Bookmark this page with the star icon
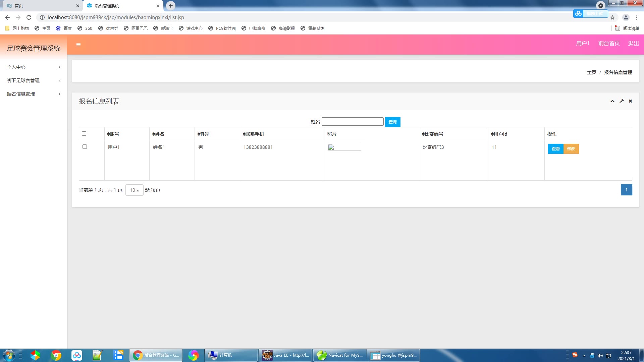 612,17
